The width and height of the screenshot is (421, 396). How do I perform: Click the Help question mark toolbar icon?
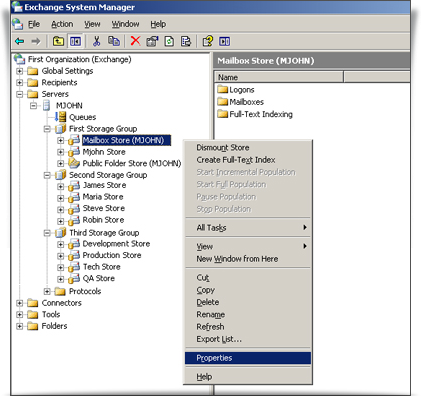point(208,41)
